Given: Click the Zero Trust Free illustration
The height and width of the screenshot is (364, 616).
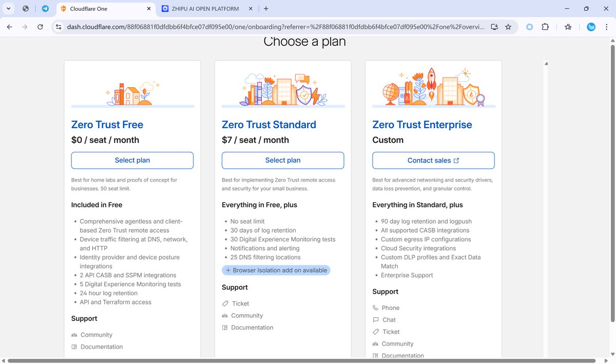Looking at the screenshot, I should (132, 93).
